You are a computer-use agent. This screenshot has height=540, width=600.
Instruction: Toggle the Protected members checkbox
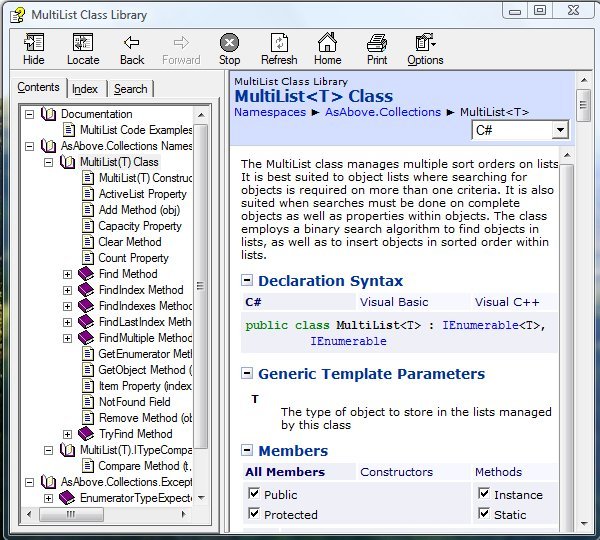(x=254, y=513)
